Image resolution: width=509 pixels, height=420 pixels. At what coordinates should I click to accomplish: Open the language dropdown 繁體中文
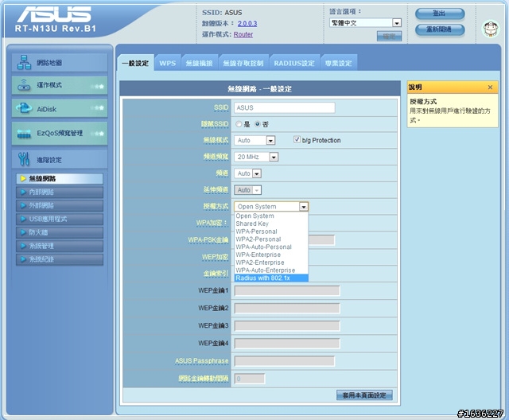click(x=365, y=23)
